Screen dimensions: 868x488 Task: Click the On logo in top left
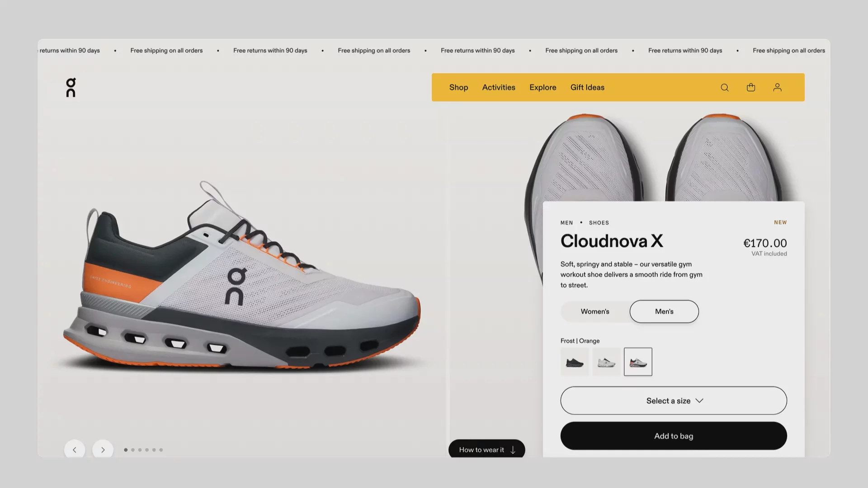(71, 87)
